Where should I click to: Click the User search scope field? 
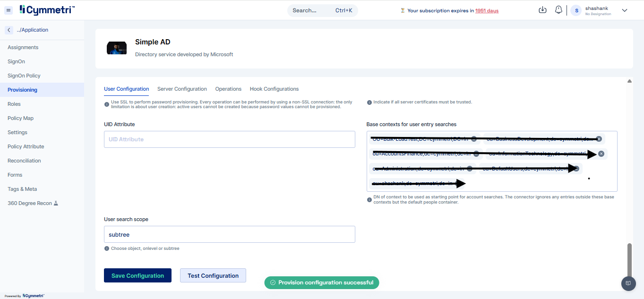click(x=229, y=234)
